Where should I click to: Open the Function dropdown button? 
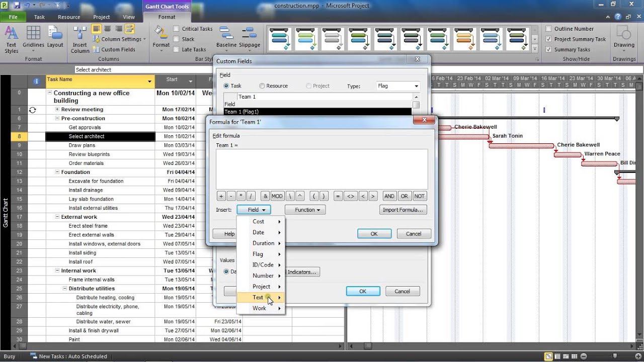pyautogui.click(x=305, y=210)
